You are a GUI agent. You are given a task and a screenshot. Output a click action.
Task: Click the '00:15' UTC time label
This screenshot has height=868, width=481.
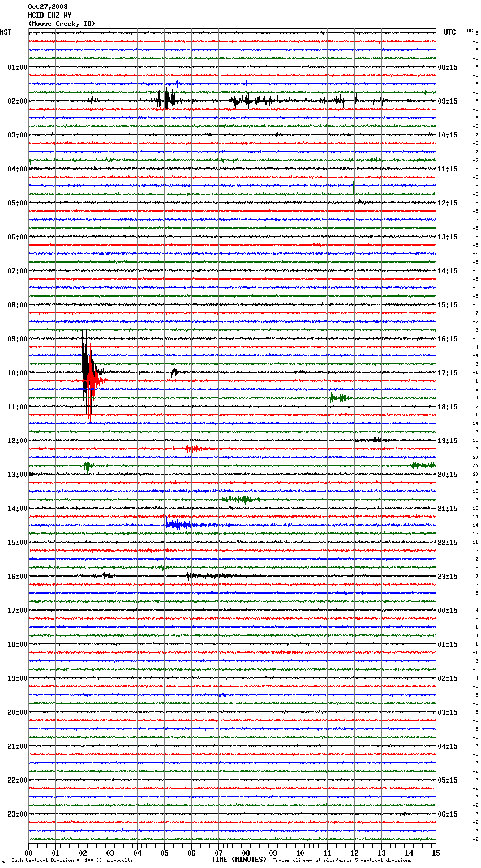tap(448, 611)
